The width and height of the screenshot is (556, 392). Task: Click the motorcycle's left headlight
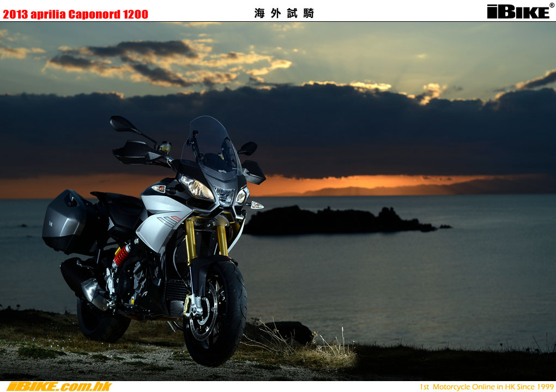click(196, 188)
